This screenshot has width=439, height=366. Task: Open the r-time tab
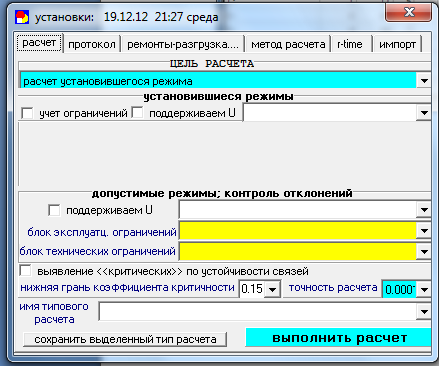(x=351, y=44)
